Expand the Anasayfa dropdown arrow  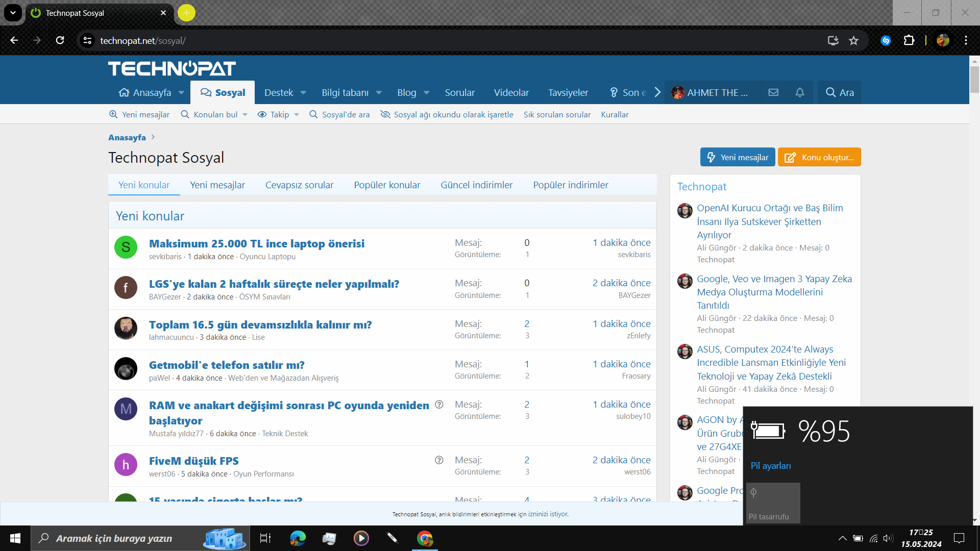[181, 93]
